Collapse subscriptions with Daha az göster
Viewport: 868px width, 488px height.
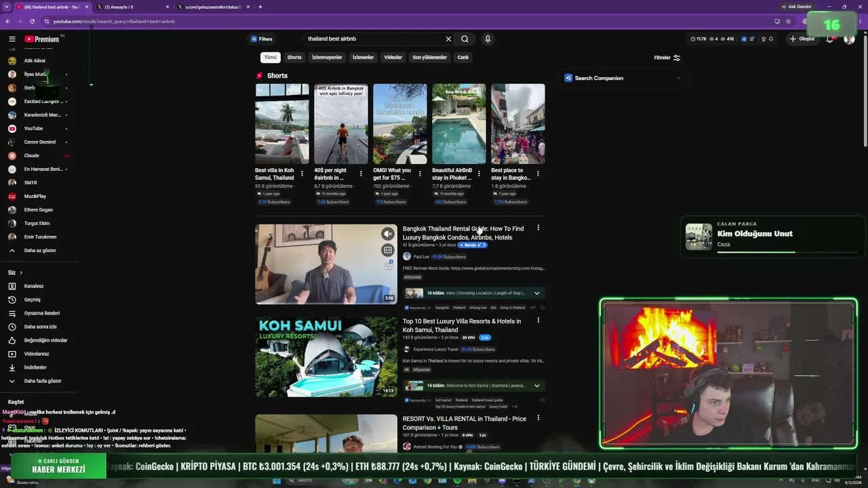40,250
